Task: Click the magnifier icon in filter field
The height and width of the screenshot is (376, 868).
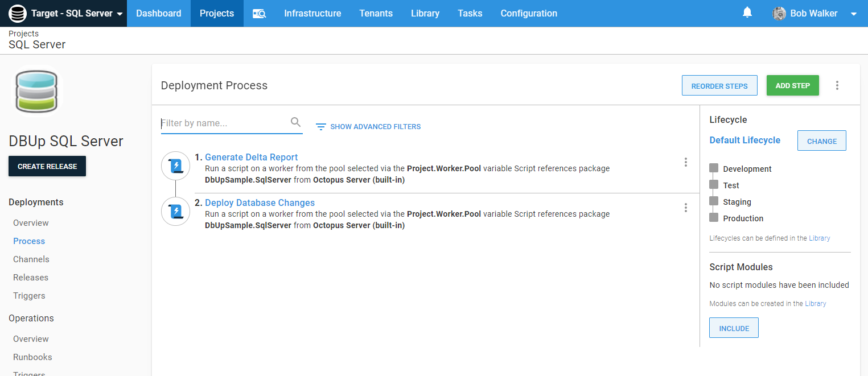Action: [x=295, y=122]
